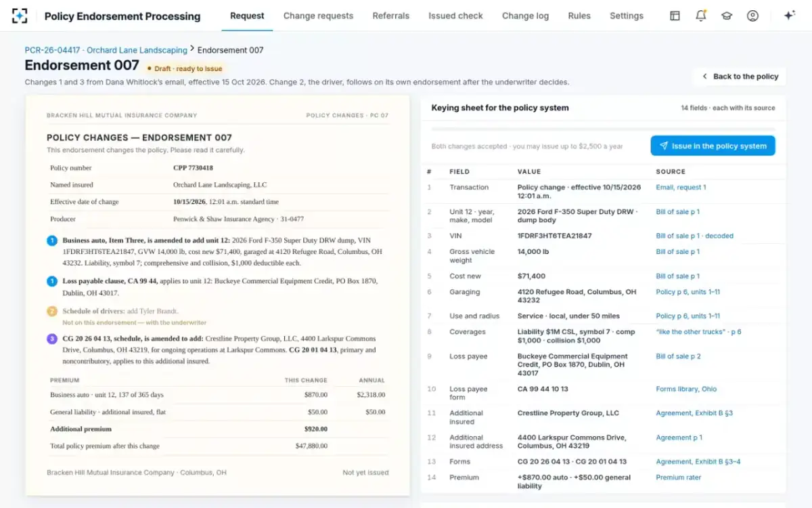Open the Agreement, Exhibit B §3–4 source link
This screenshot has height=508, width=812.
(698, 462)
